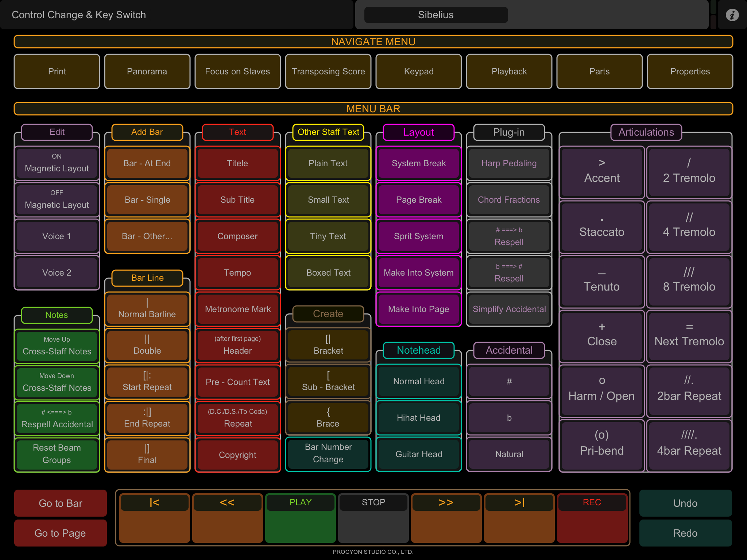747x560 pixels.
Task: Insert Metronome Mark text
Action: click(x=237, y=309)
